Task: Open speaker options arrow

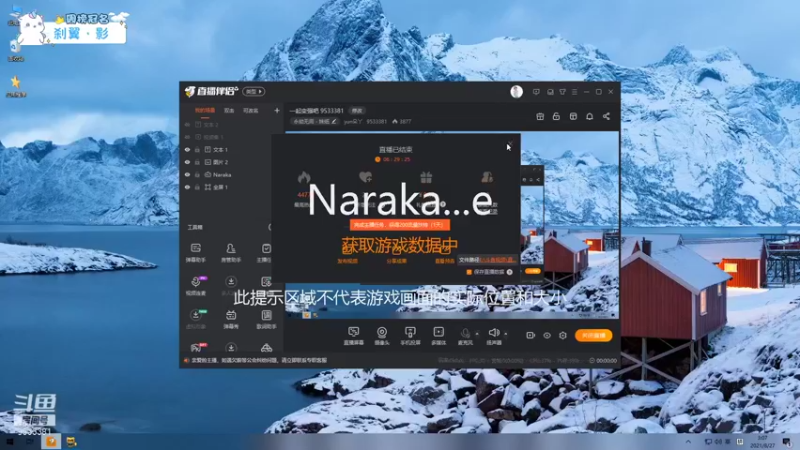Action: click(x=506, y=334)
